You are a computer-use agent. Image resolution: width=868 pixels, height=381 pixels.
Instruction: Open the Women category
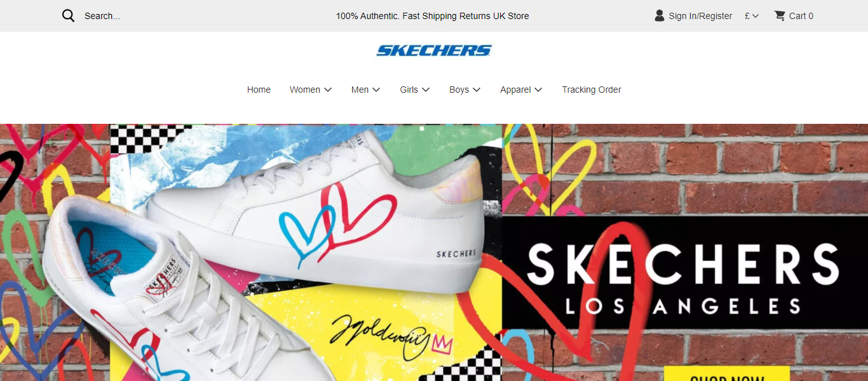[305, 90]
